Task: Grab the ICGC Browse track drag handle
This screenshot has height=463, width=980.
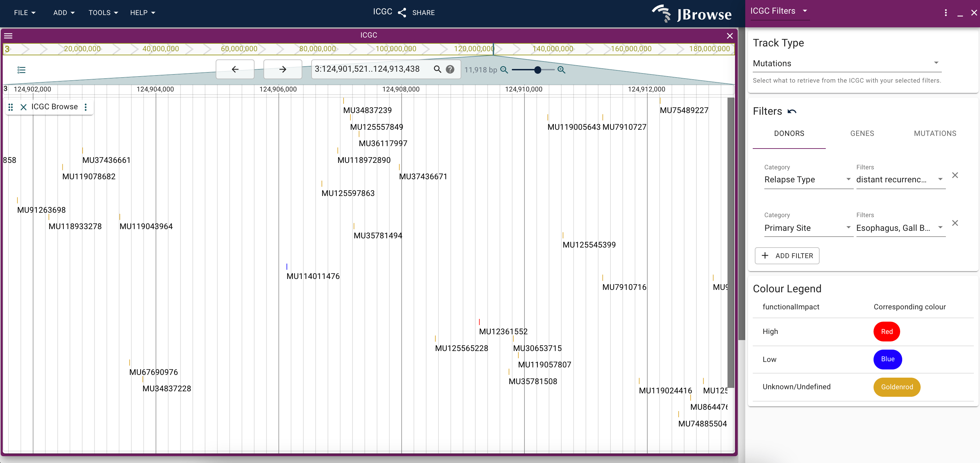Action: coord(11,107)
